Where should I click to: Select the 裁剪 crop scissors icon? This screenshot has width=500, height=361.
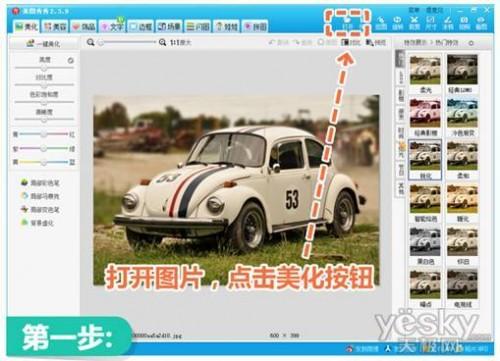pyautogui.click(x=414, y=23)
